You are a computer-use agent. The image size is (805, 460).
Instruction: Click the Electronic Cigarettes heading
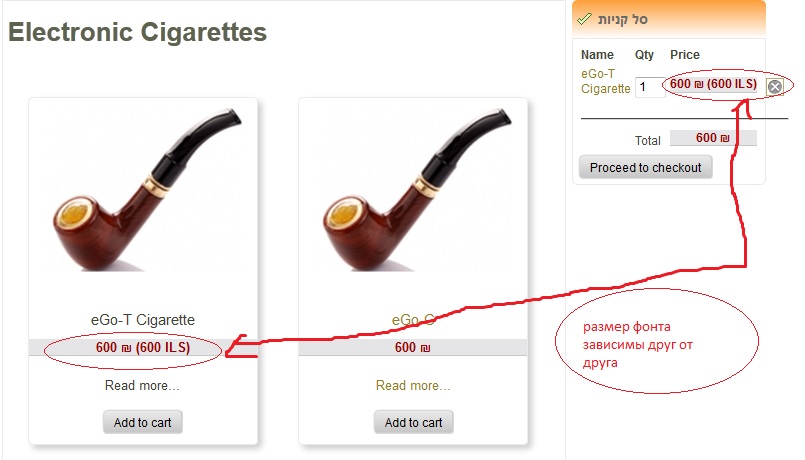[138, 32]
